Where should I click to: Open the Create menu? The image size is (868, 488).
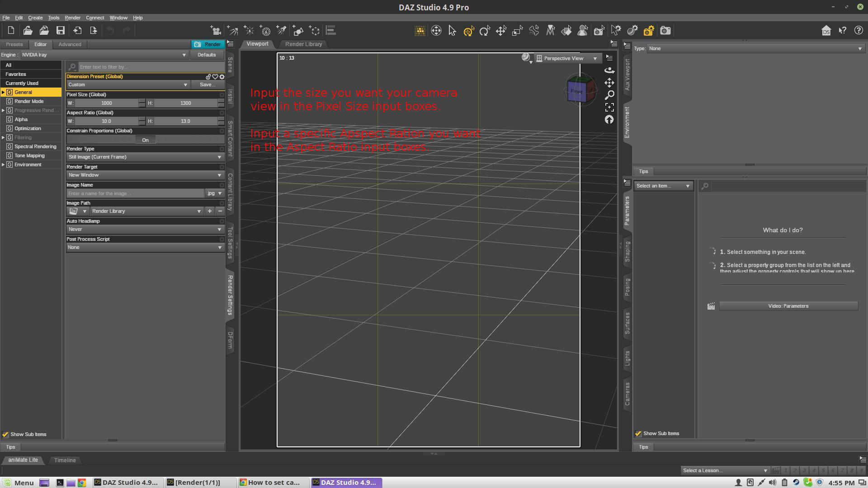tap(35, 18)
